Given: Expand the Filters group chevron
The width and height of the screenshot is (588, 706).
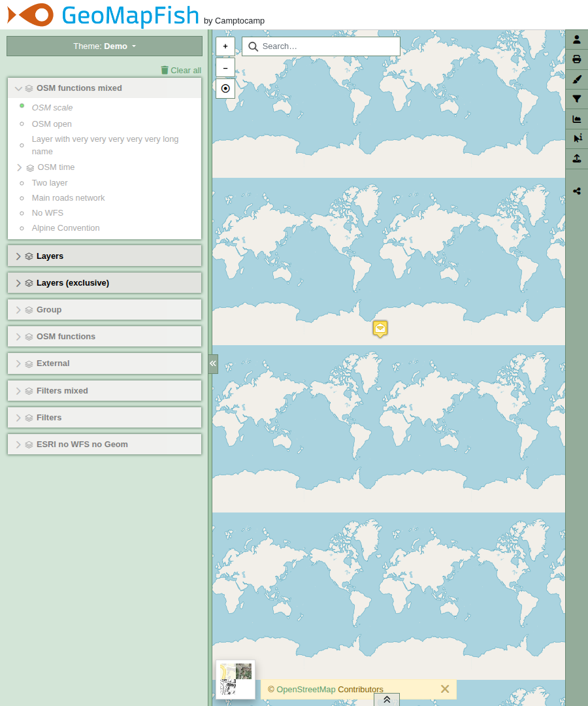Looking at the screenshot, I should click(18, 418).
